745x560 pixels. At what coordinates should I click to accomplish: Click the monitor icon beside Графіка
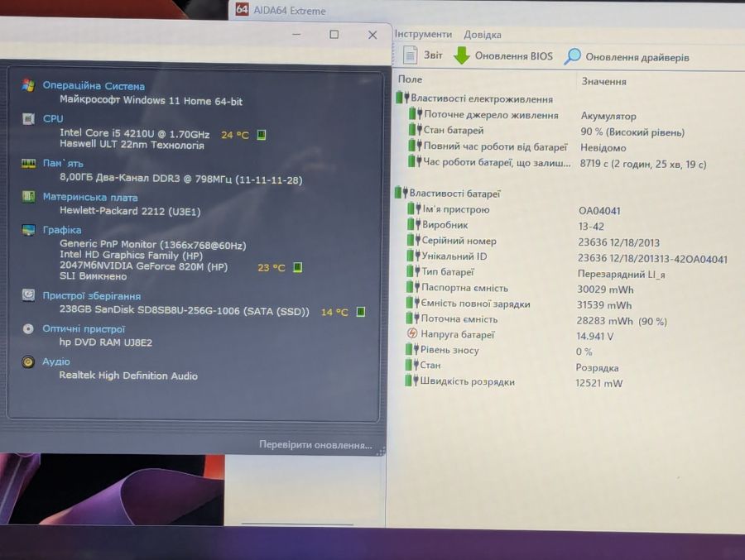[28, 230]
